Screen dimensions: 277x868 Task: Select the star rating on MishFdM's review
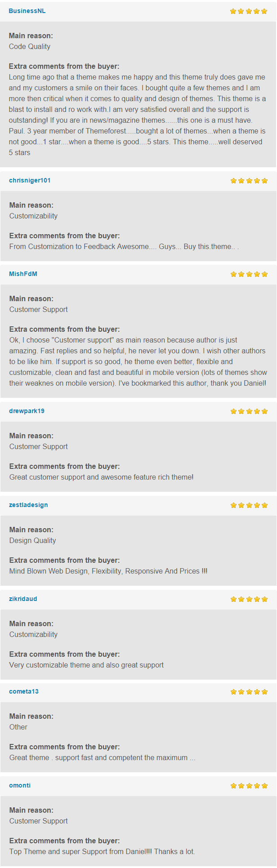(x=249, y=274)
